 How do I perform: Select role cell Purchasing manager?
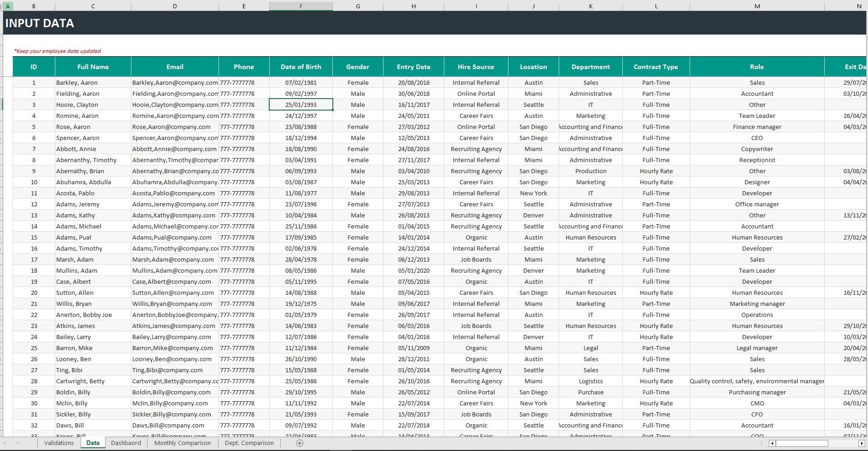point(757,392)
